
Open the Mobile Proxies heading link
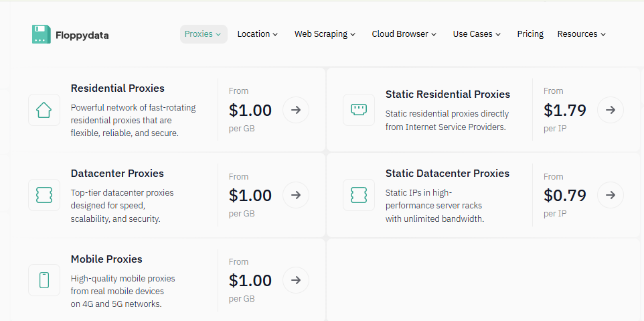[106, 259]
